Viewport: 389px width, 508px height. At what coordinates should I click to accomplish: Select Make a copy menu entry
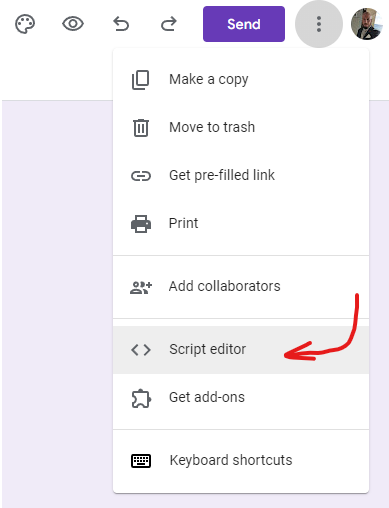click(241, 79)
